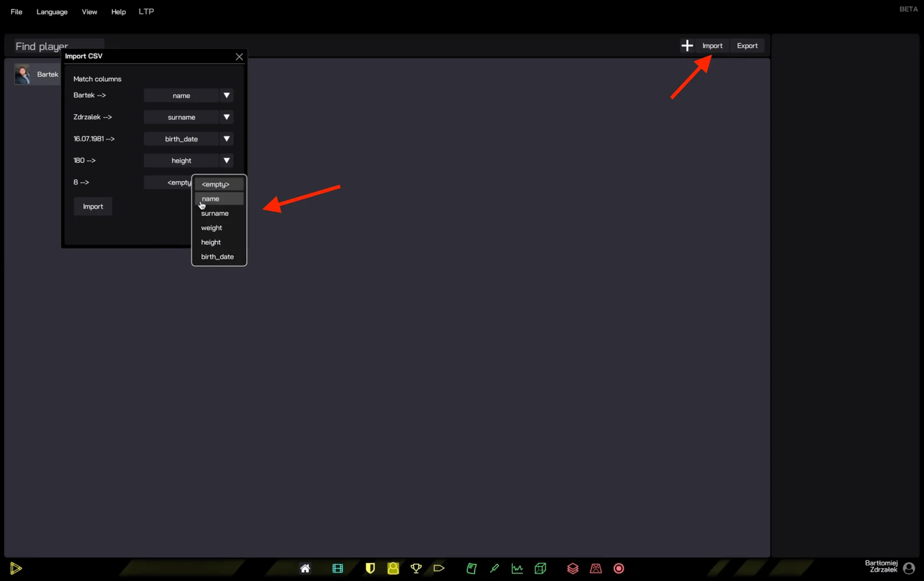
Task: Open the red layers stack icon
Action: coord(573,569)
